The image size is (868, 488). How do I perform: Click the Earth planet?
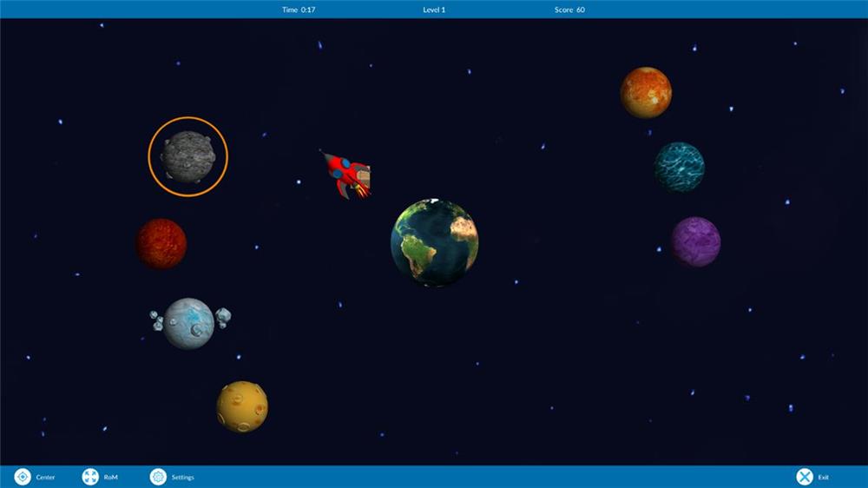coord(434,242)
